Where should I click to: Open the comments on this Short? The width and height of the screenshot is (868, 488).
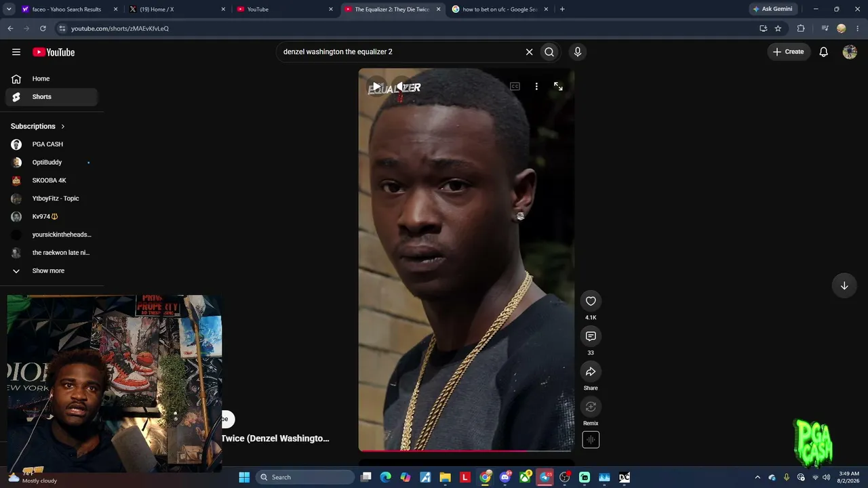591,336
